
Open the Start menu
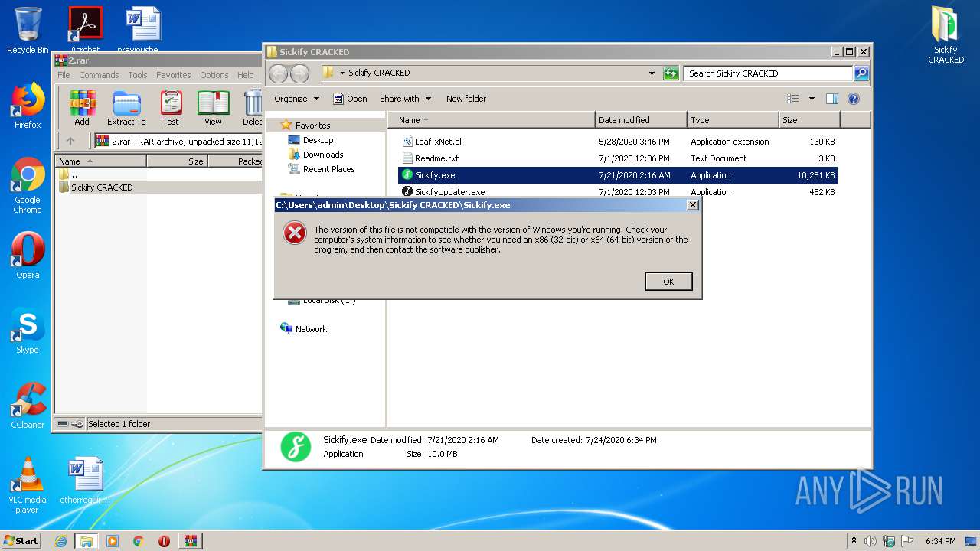[x=21, y=540]
